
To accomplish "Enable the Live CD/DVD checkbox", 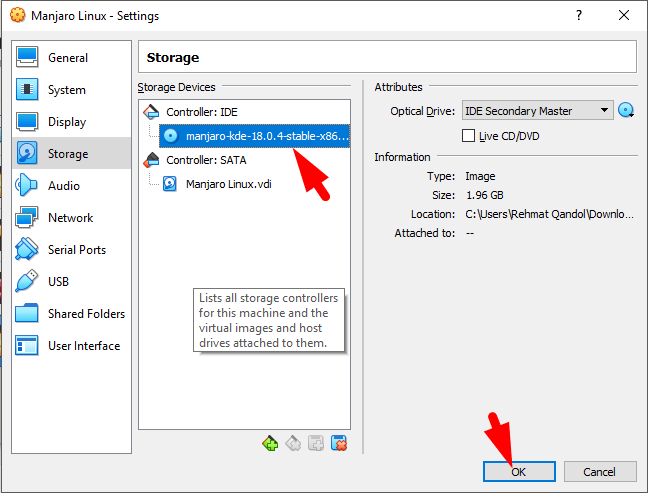I will [x=469, y=135].
